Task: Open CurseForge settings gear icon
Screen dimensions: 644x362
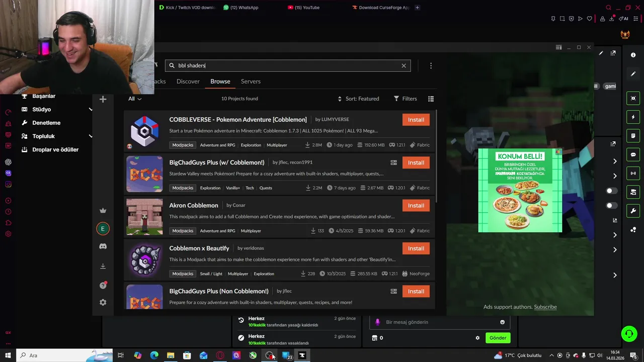Action: 103,302
